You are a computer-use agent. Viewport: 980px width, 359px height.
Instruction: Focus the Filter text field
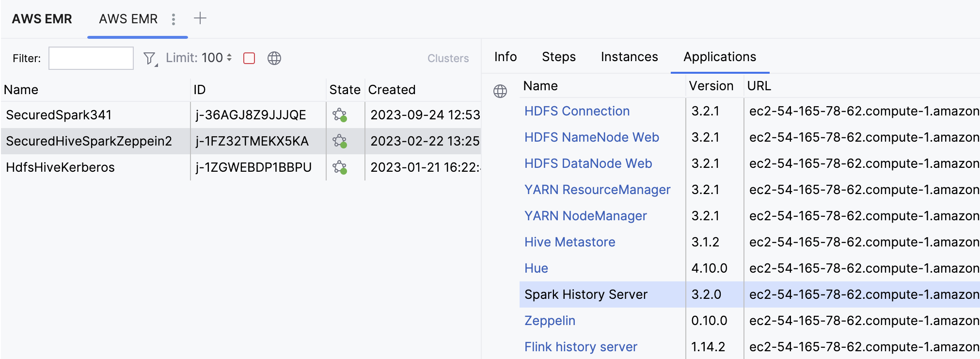tap(91, 58)
